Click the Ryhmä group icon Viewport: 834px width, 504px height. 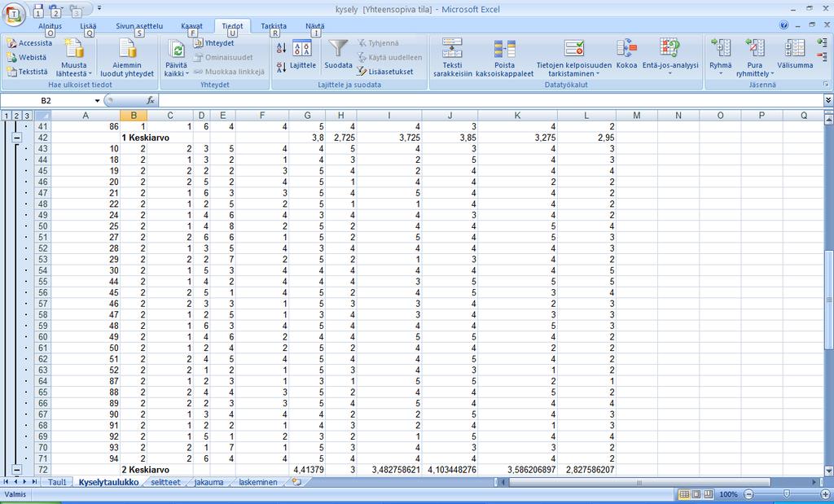[x=721, y=48]
